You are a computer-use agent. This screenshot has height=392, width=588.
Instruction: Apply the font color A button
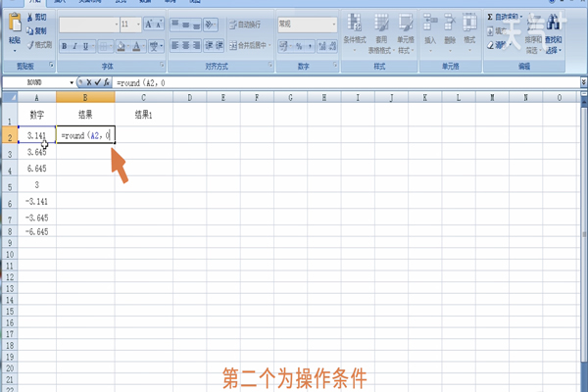click(136, 46)
